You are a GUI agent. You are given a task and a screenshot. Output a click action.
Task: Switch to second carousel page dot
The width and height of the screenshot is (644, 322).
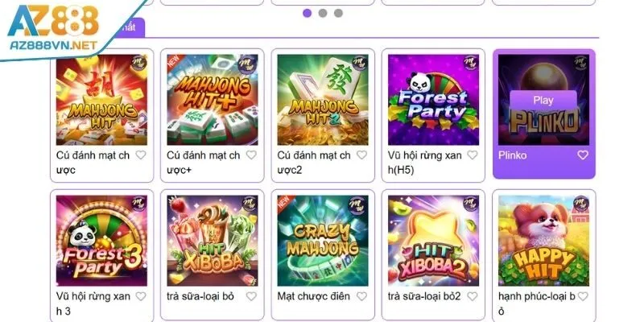(x=323, y=13)
